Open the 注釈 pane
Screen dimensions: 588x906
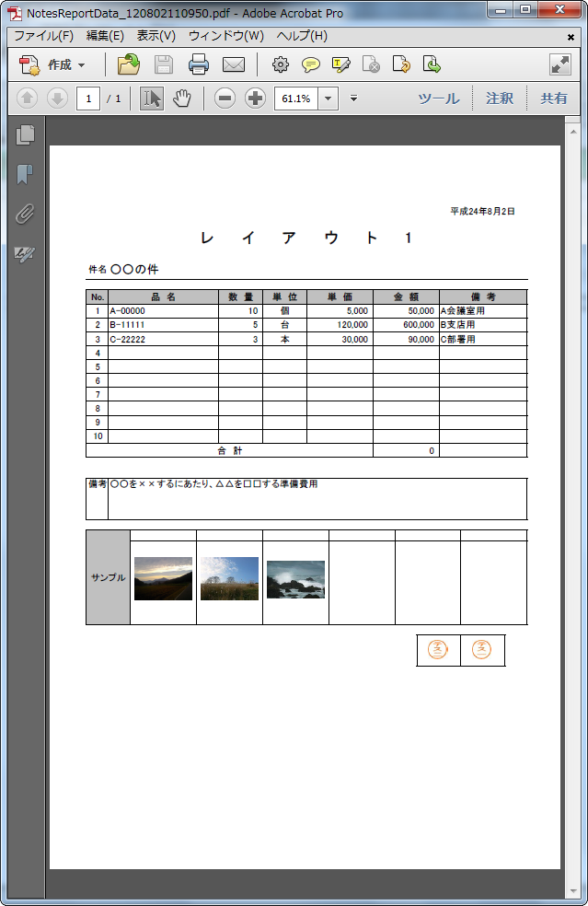point(500,99)
